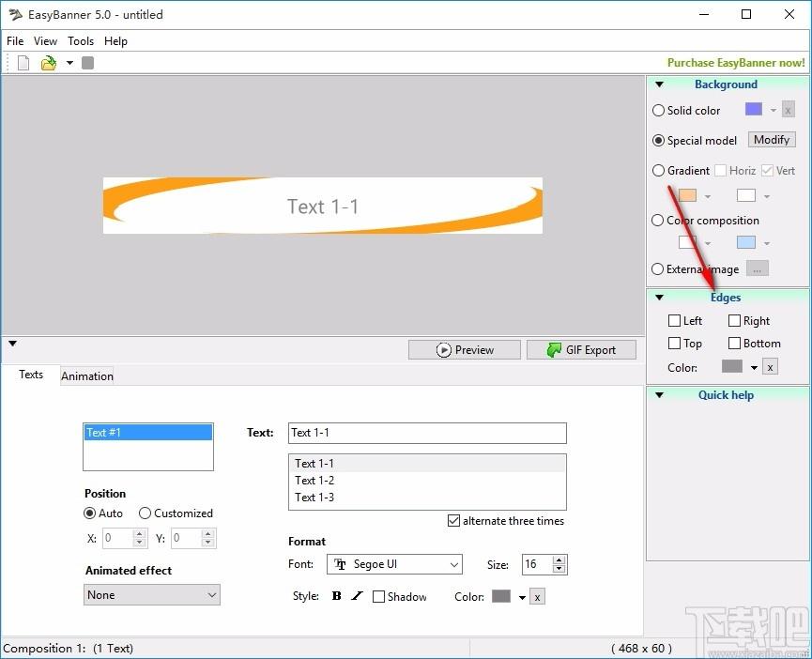This screenshot has height=659, width=812.
Task: Click the external image browse button
Action: click(758, 268)
